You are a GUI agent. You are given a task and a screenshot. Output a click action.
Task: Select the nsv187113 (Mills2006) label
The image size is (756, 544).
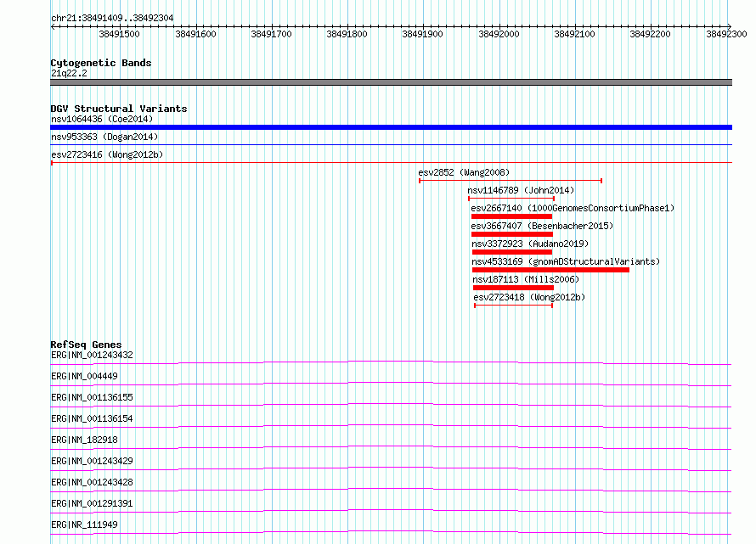[x=526, y=279]
